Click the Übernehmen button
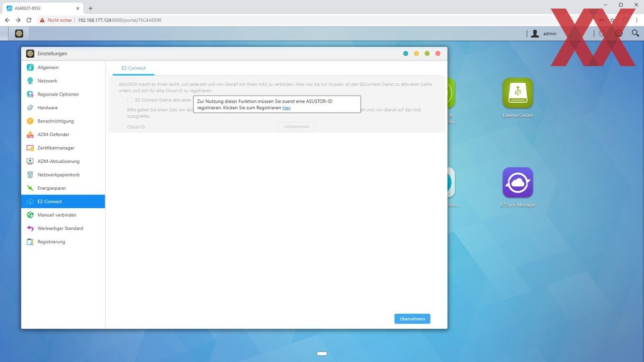Image resolution: width=644 pixels, height=362 pixels. (x=412, y=319)
